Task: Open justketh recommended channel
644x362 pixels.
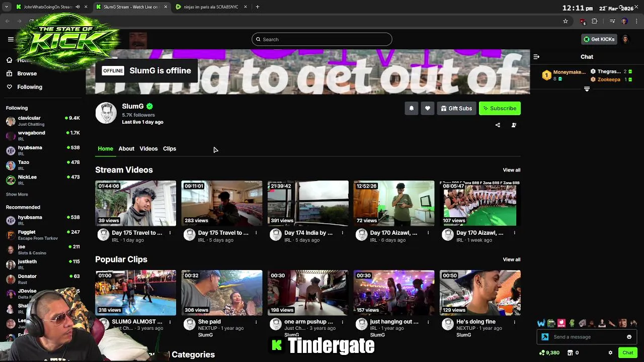Action: tap(43, 264)
